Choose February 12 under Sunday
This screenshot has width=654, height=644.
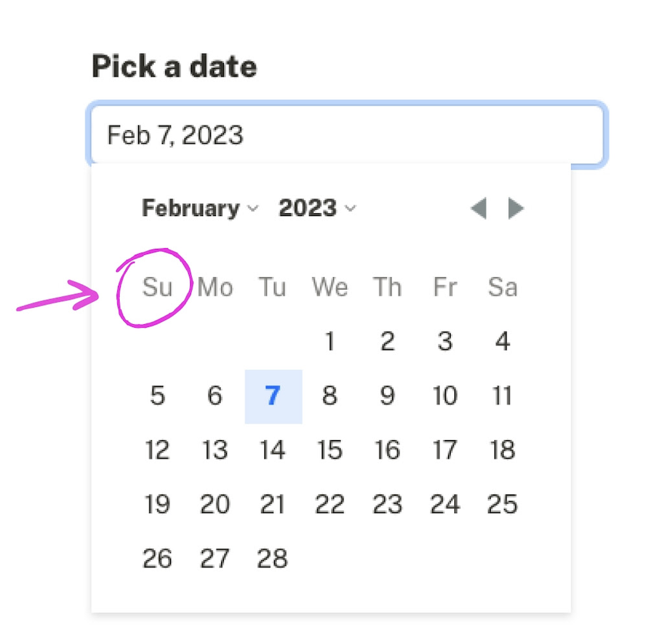(157, 451)
